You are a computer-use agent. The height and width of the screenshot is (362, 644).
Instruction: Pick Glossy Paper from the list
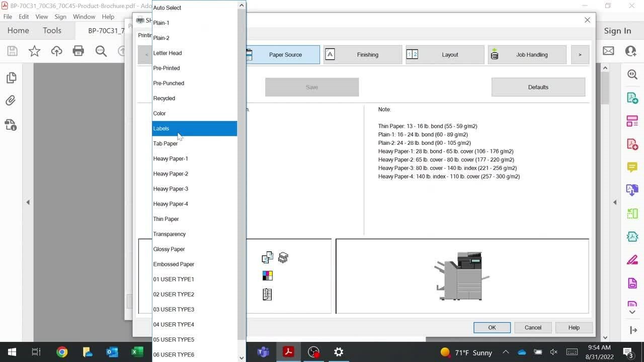coord(195,249)
